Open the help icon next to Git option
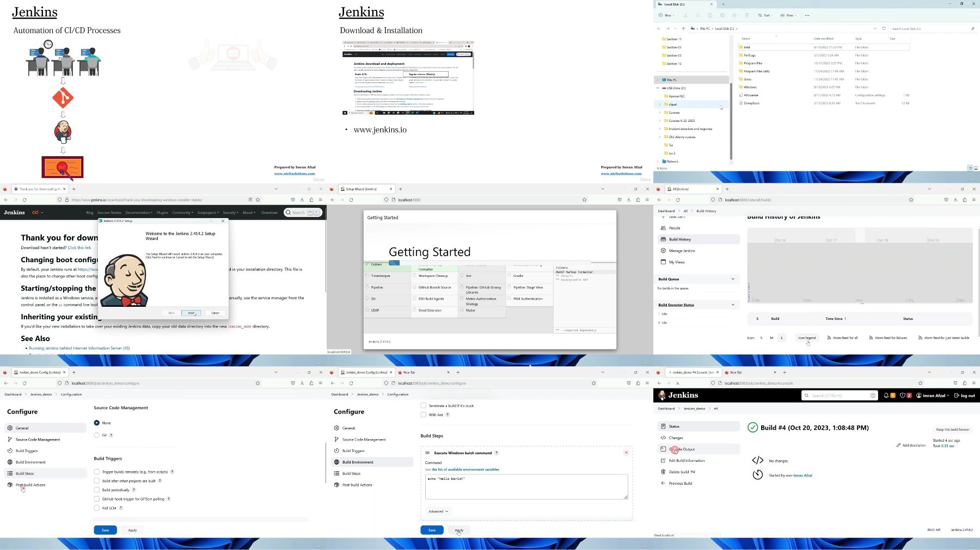Screen dimensions: 980x550 [111, 435]
